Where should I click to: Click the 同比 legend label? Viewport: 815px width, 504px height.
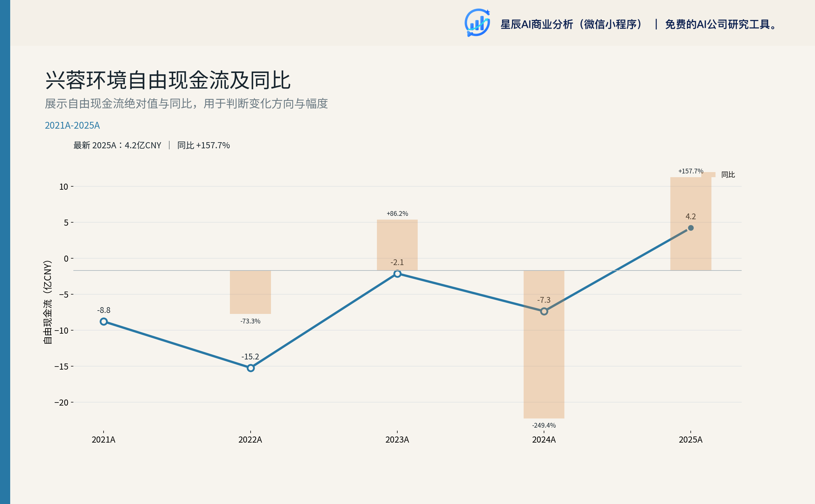[x=728, y=174]
